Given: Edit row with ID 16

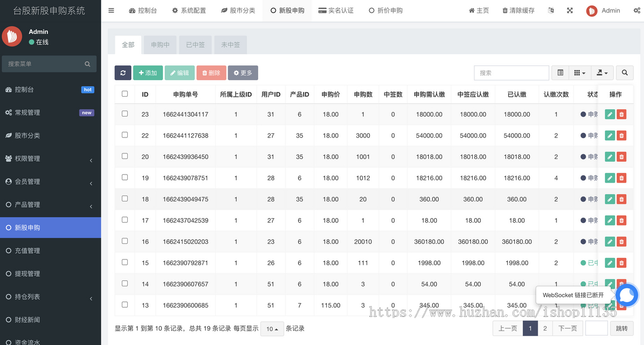Looking at the screenshot, I should 610,241.
